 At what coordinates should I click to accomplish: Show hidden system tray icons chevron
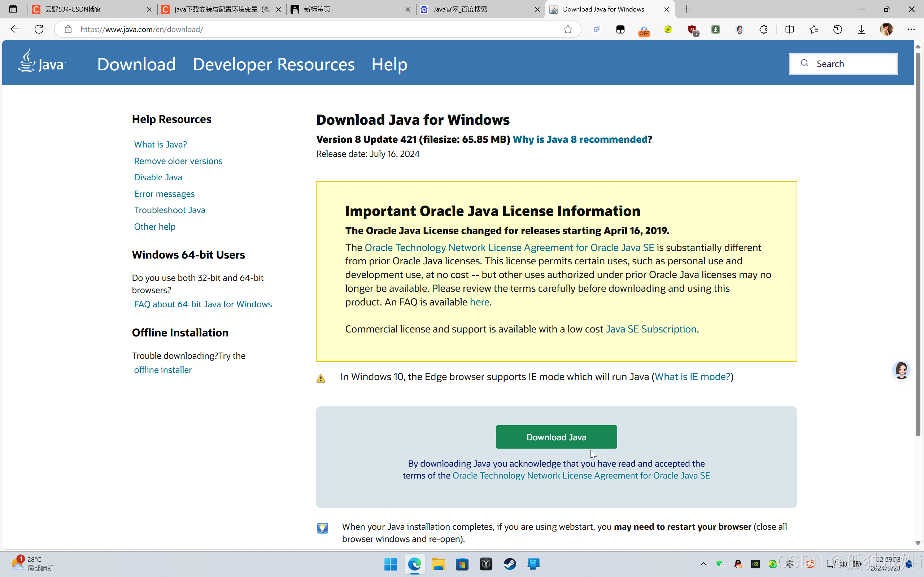[703, 564]
